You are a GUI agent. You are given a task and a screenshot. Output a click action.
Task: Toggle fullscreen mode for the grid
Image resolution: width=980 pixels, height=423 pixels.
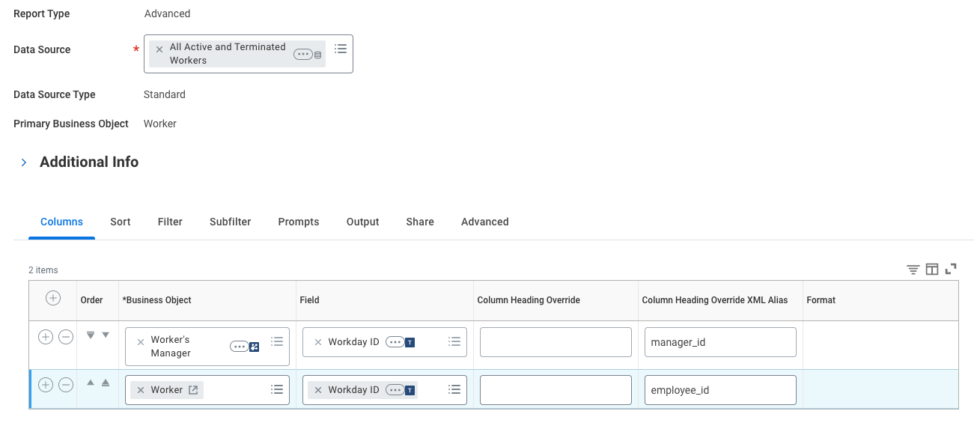pyautogui.click(x=952, y=269)
